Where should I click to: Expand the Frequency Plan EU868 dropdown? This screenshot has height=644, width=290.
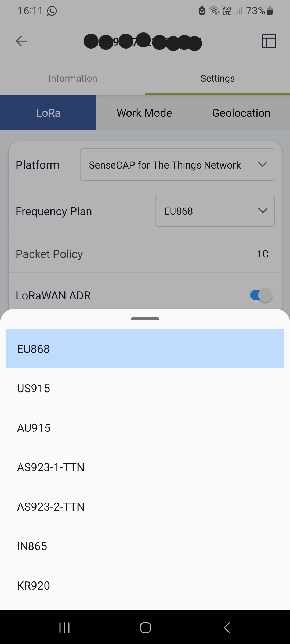click(215, 211)
